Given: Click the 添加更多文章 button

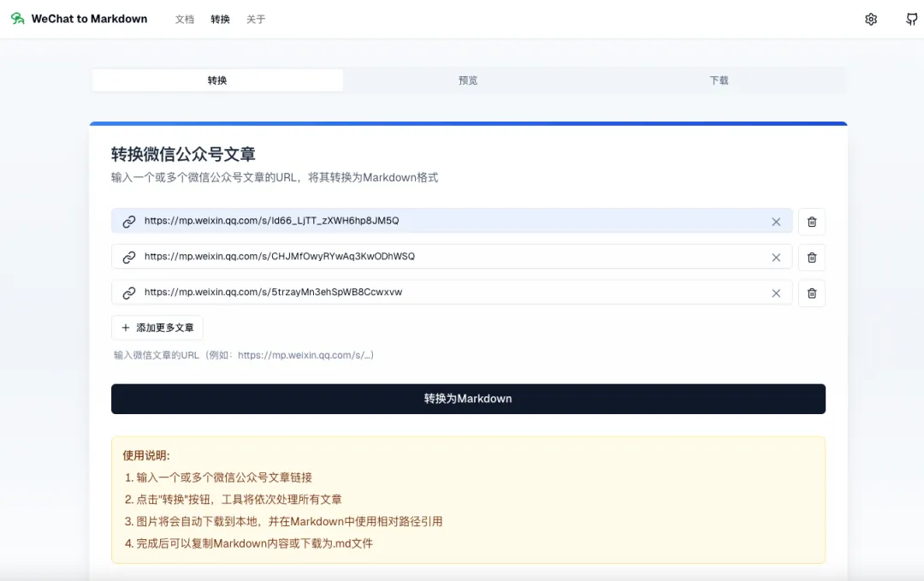Looking at the screenshot, I should coord(157,328).
